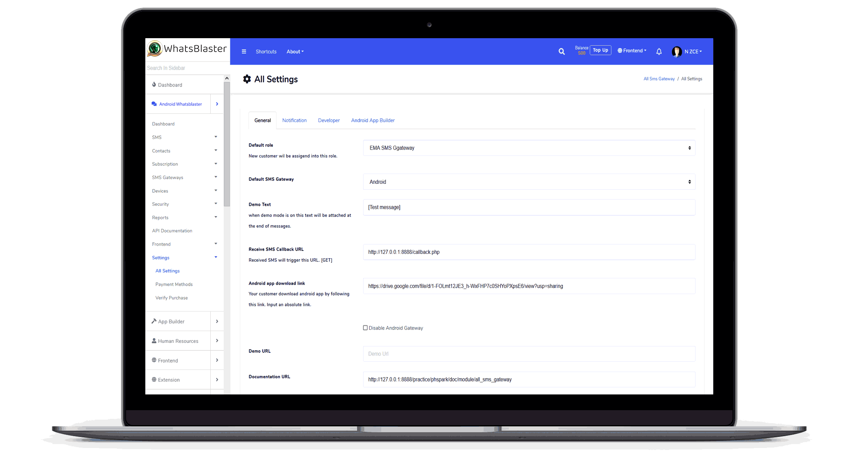Click the user avatar picture
The width and height of the screenshot is (868, 459).
[x=677, y=52]
